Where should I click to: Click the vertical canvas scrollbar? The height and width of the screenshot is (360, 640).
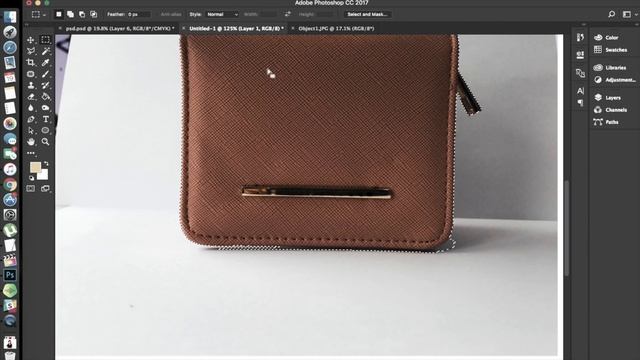567,229
